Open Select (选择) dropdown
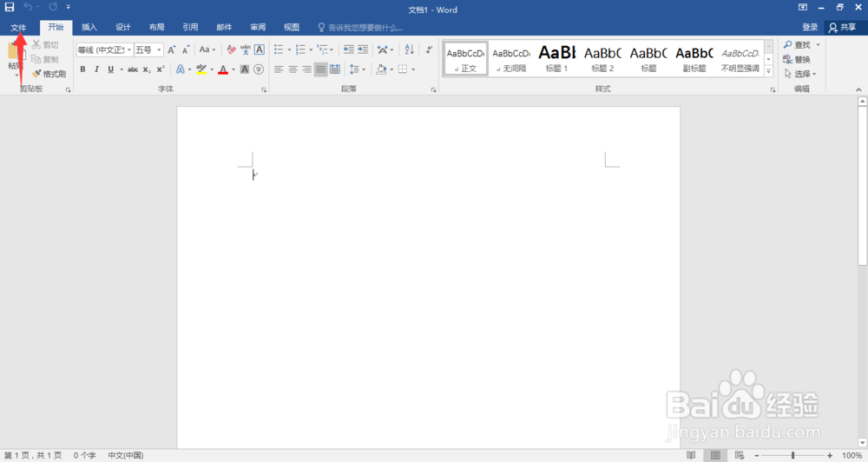Image resolution: width=868 pixels, height=462 pixels. click(800, 74)
